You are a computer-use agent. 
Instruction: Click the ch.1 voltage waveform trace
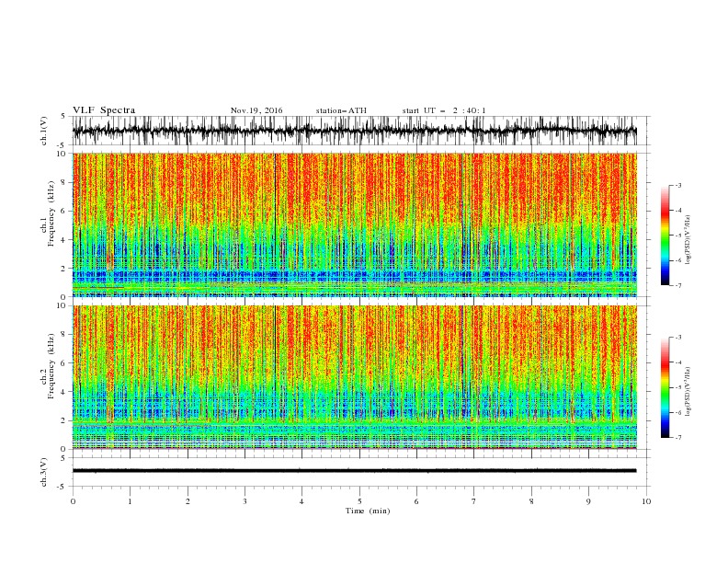[354, 131]
